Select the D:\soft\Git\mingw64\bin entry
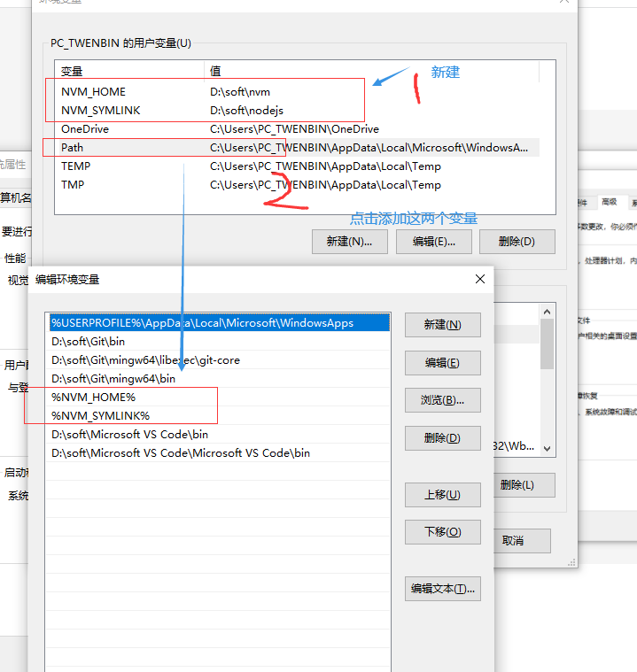Screen dimensions: 637x672 click(218, 379)
